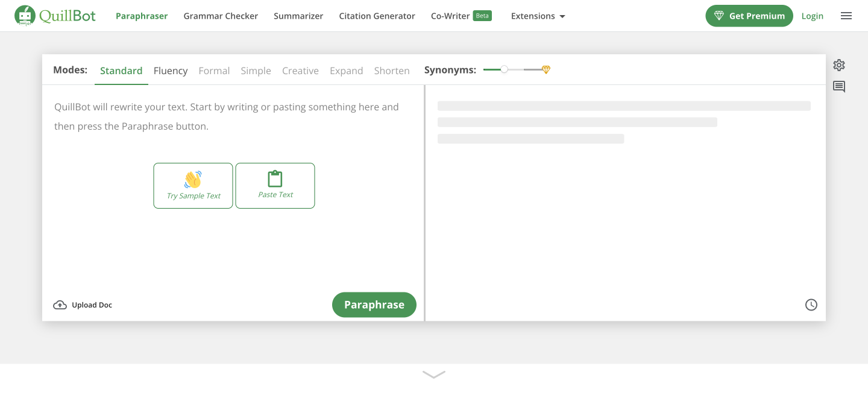Click the Paraphrase button
868x407 pixels.
(x=374, y=305)
